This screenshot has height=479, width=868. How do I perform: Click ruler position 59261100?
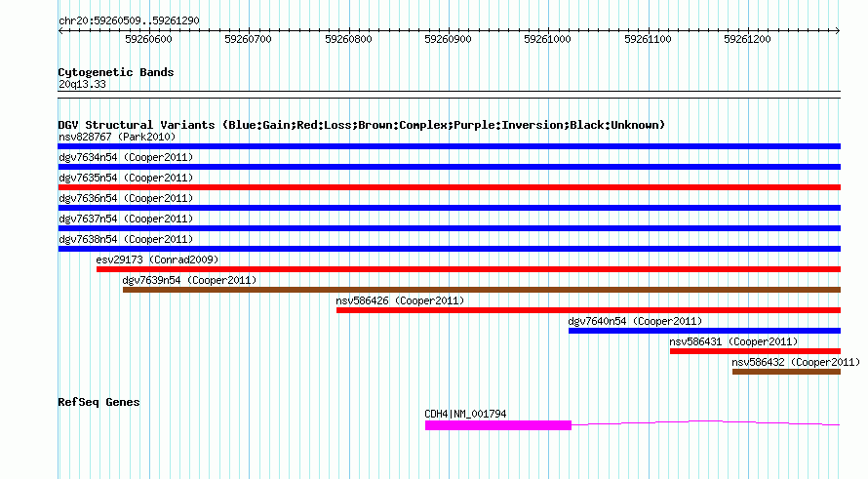[x=648, y=39]
